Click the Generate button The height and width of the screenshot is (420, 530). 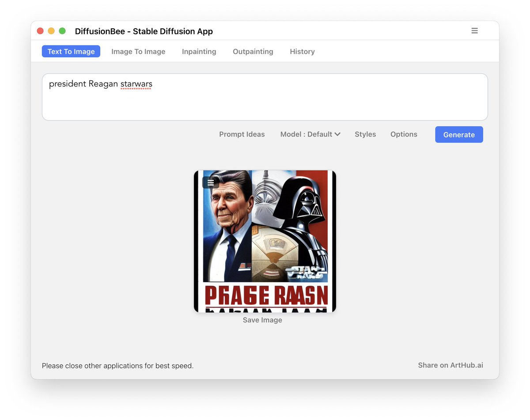(x=459, y=135)
